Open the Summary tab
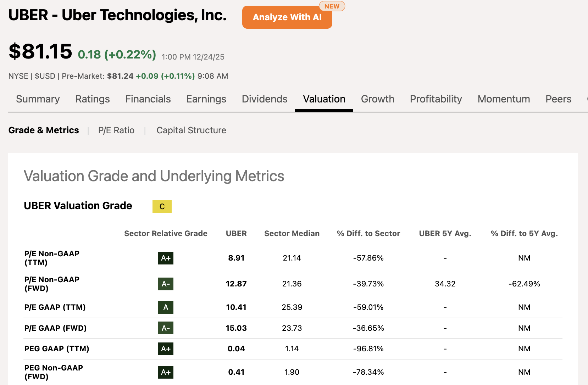Viewport: 588px width, 385px height. pyautogui.click(x=38, y=99)
